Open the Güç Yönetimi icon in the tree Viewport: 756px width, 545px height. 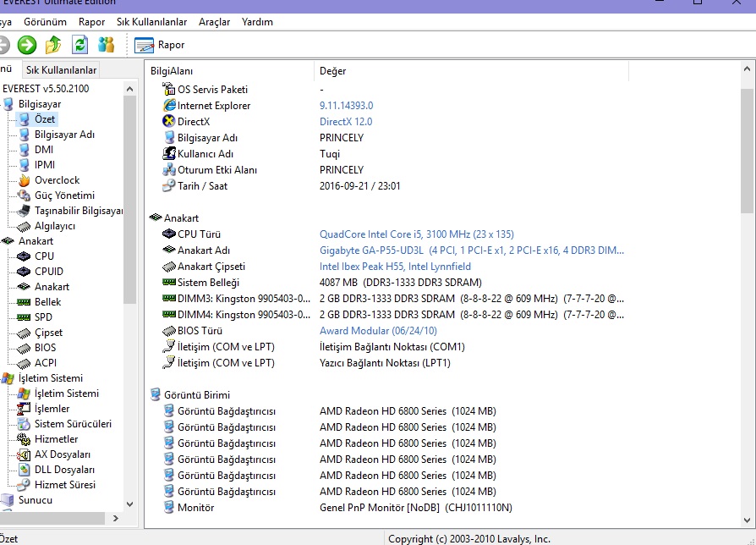25,195
